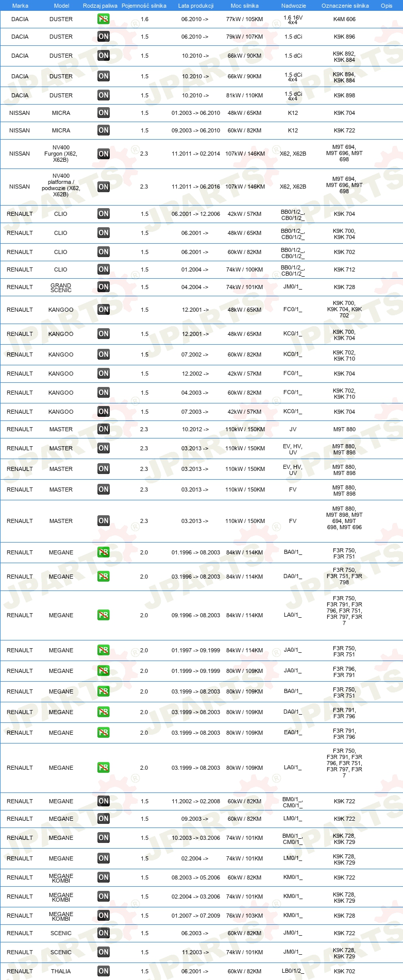Click production dates 08.2003 -> 05.2006

196,877
